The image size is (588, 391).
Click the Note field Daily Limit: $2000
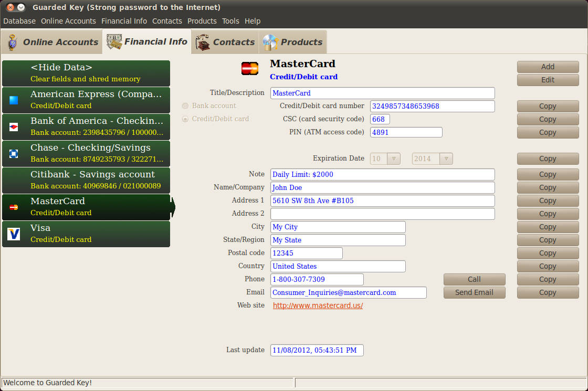[383, 174]
